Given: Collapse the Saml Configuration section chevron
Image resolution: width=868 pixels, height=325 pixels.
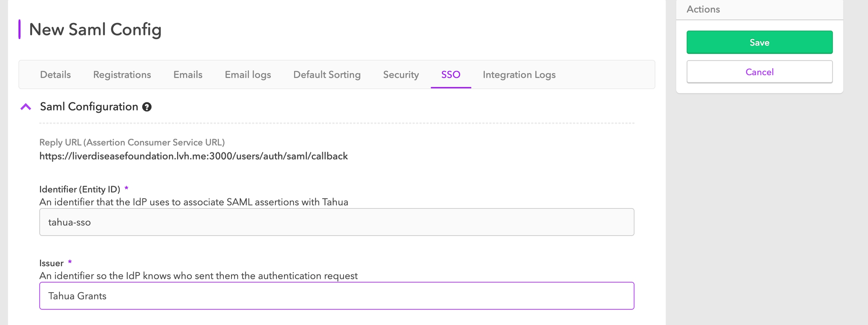Looking at the screenshot, I should point(26,107).
